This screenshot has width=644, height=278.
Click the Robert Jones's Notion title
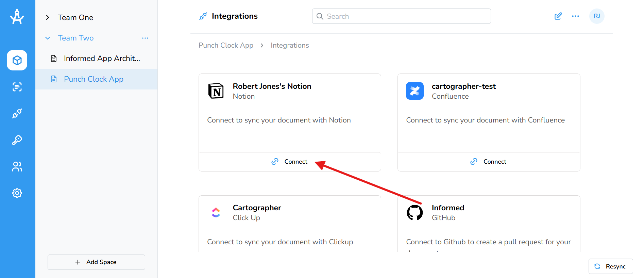coord(272,86)
